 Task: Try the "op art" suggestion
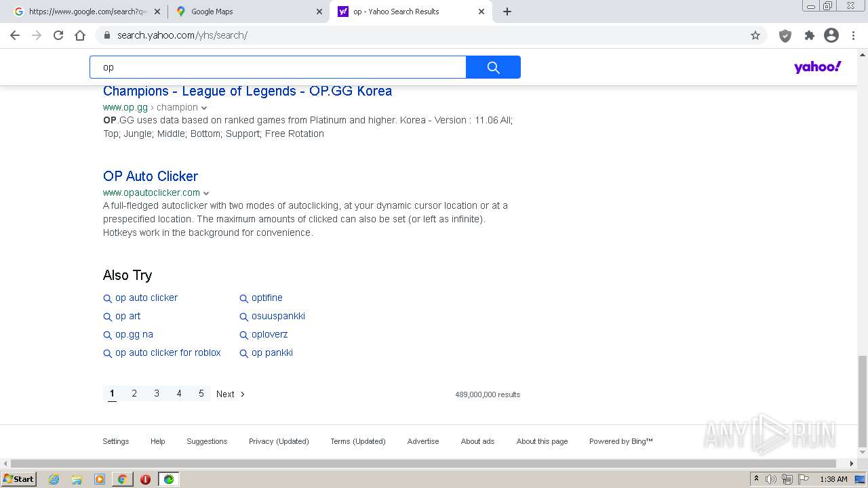coord(127,316)
